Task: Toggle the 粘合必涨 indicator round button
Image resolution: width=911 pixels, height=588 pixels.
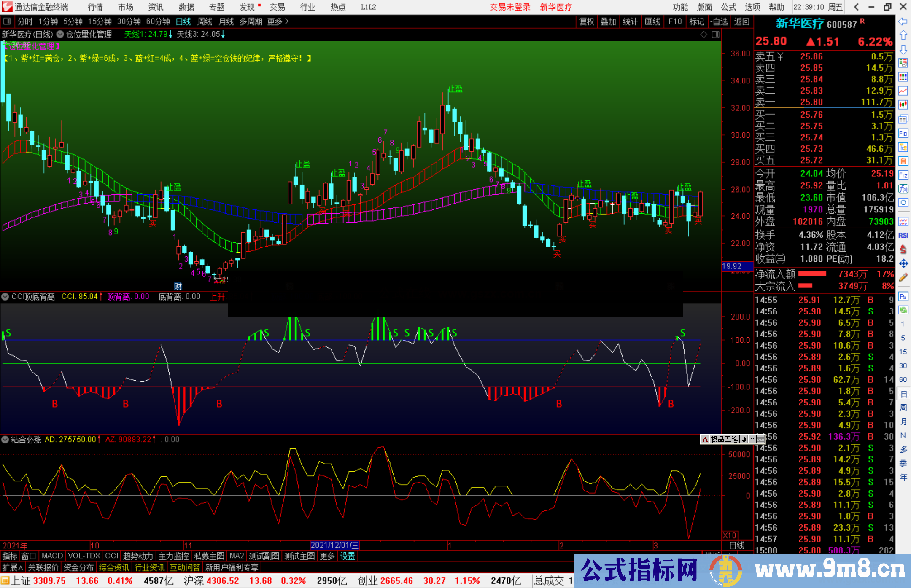Action: point(5,440)
